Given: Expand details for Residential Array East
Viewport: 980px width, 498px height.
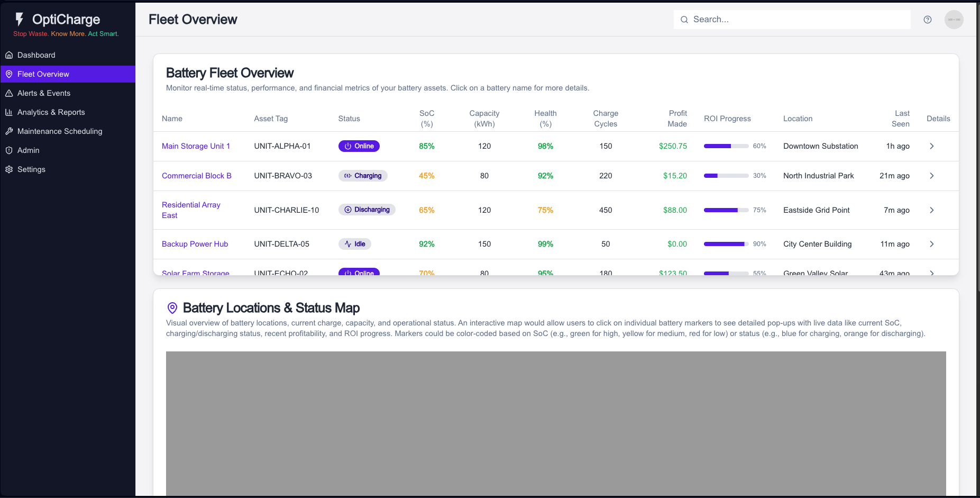Looking at the screenshot, I should [932, 210].
